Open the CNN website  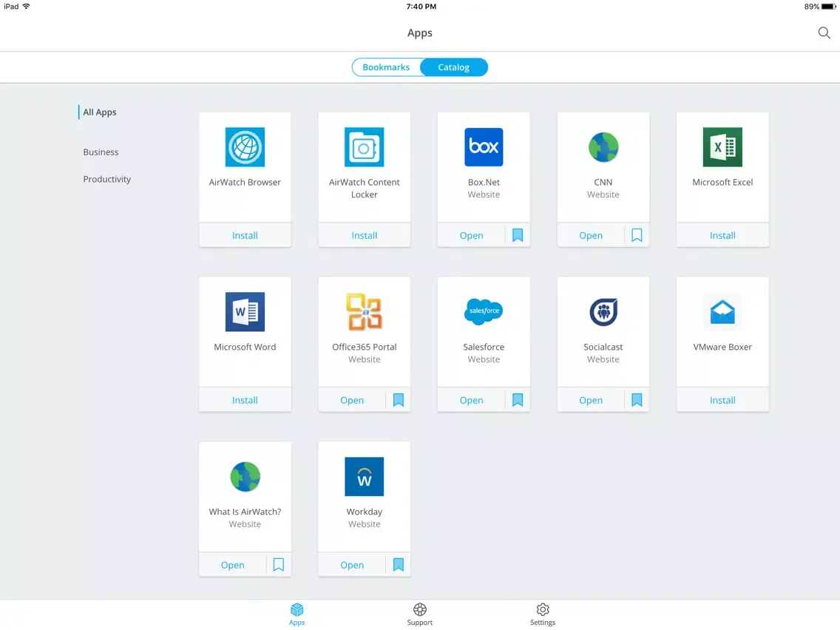pyautogui.click(x=591, y=235)
